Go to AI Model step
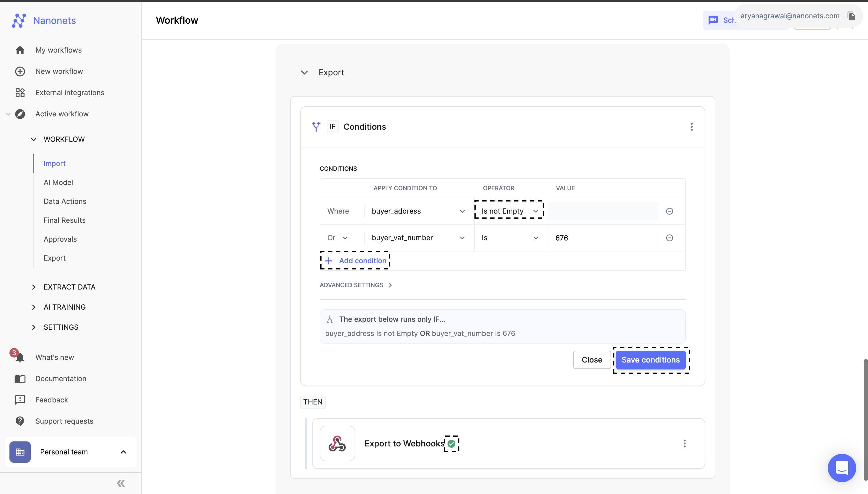The width and height of the screenshot is (868, 494). click(58, 183)
